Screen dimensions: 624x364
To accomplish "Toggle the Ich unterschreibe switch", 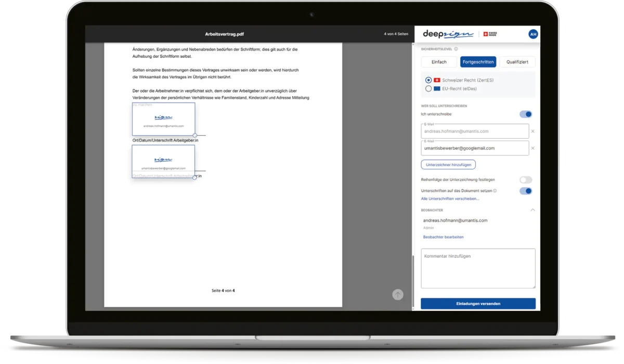I will [x=526, y=114].
